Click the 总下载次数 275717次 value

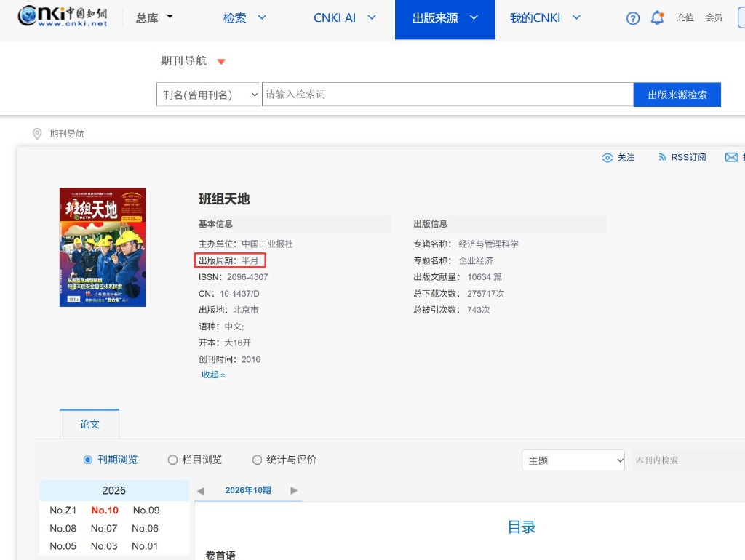pos(485,294)
